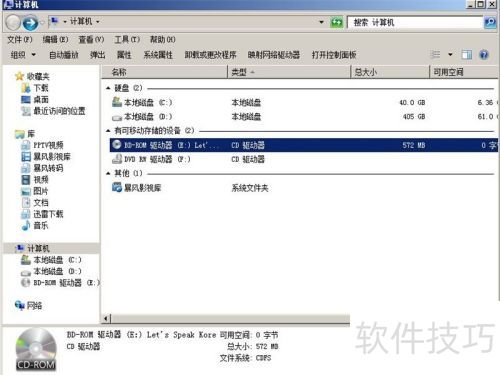This screenshot has width=500, height=375.
Task: Select 本地磁盘 (D:) icon in file list
Action: click(117, 117)
